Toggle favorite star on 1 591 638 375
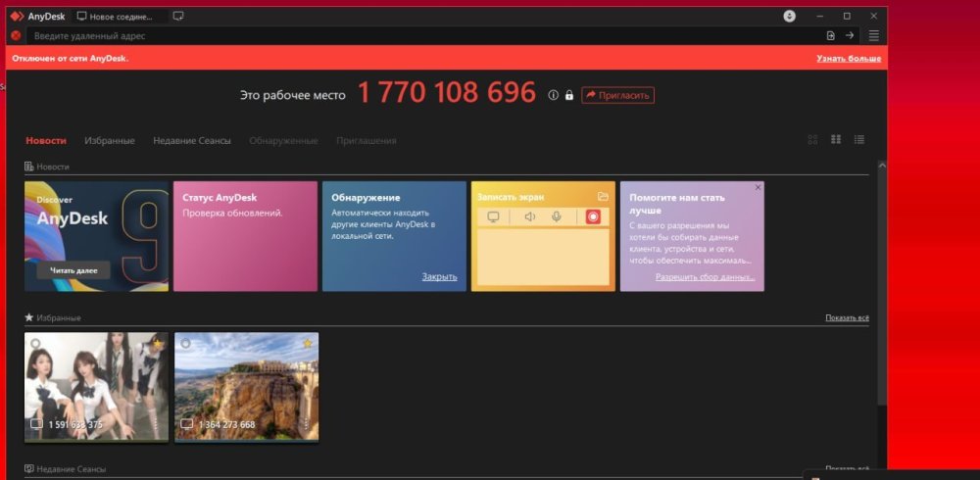 pos(158,343)
